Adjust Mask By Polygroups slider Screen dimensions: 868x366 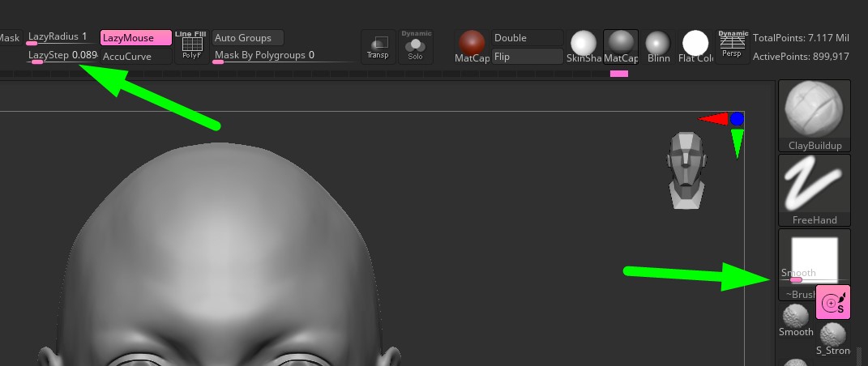pyautogui.click(x=283, y=57)
